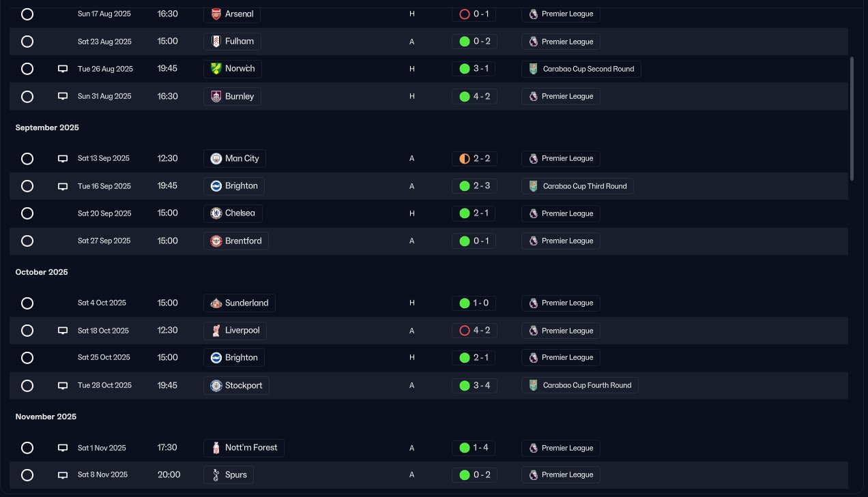
Task: Click the Liverpool club crest icon
Action: coord(216,331)
